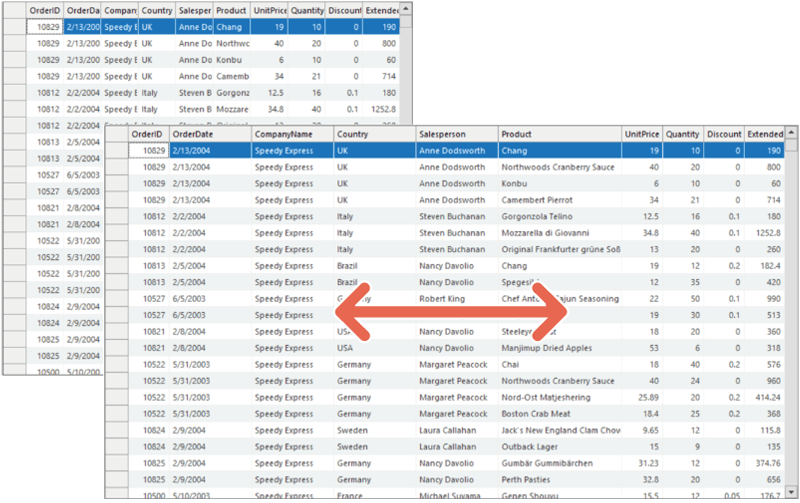Select the 25.89 unit price cell
The height and width of the screenshot is (503, 800).
642,397
